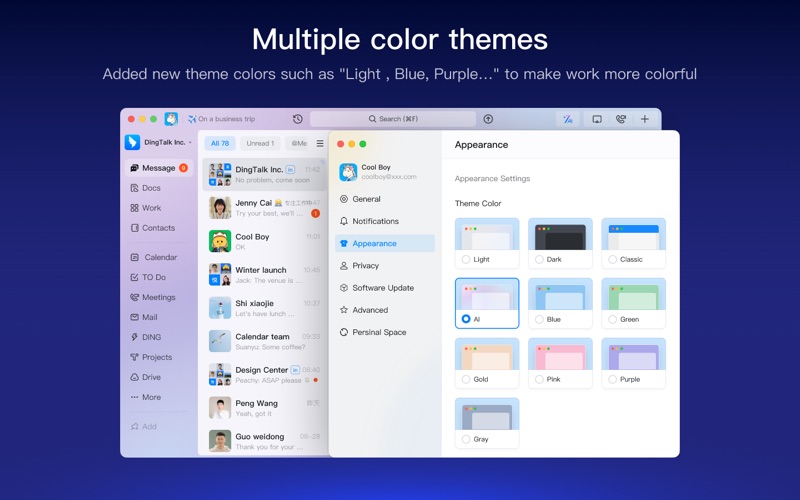Open the Message section in the sidebar
800x500 pixels.
159,168
